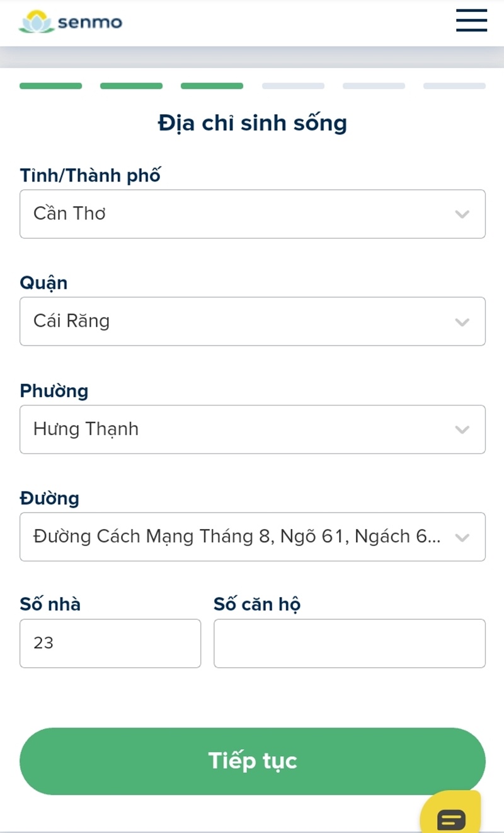Screen dimensions: 504x833
Task: Click the Số nhà input containing 23
Action: tap(110, 643)
